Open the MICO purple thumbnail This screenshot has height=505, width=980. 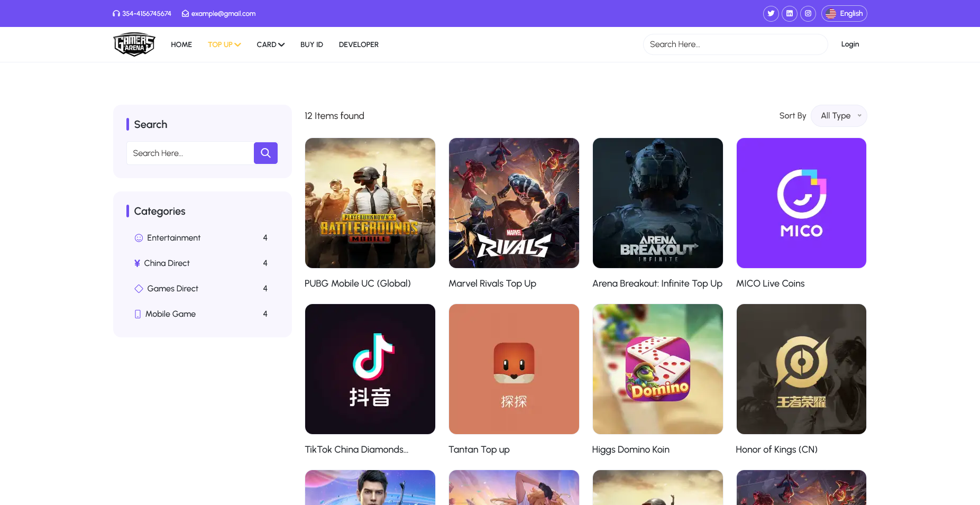coord(801,203)
